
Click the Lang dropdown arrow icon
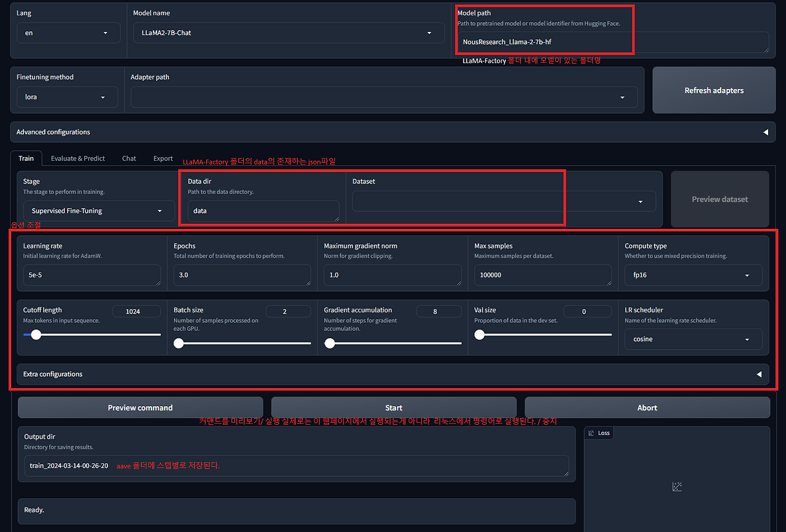click(106, 33)
